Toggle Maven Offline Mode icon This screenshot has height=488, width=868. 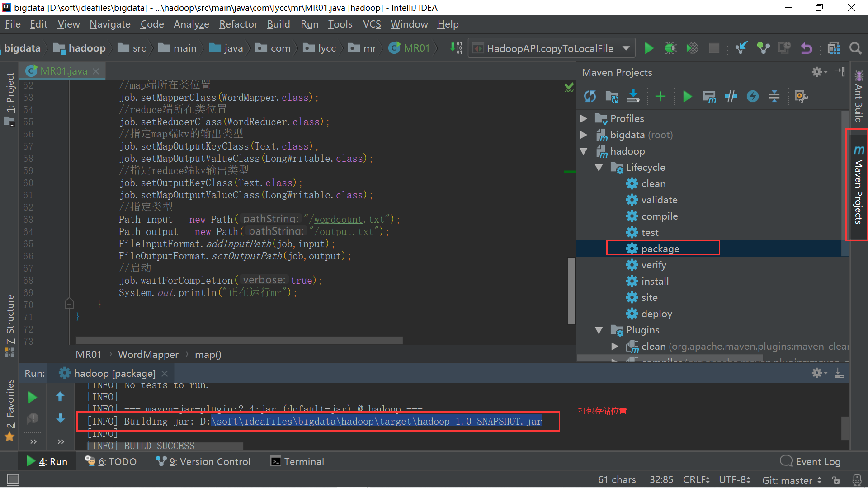(x=731, y=96)
